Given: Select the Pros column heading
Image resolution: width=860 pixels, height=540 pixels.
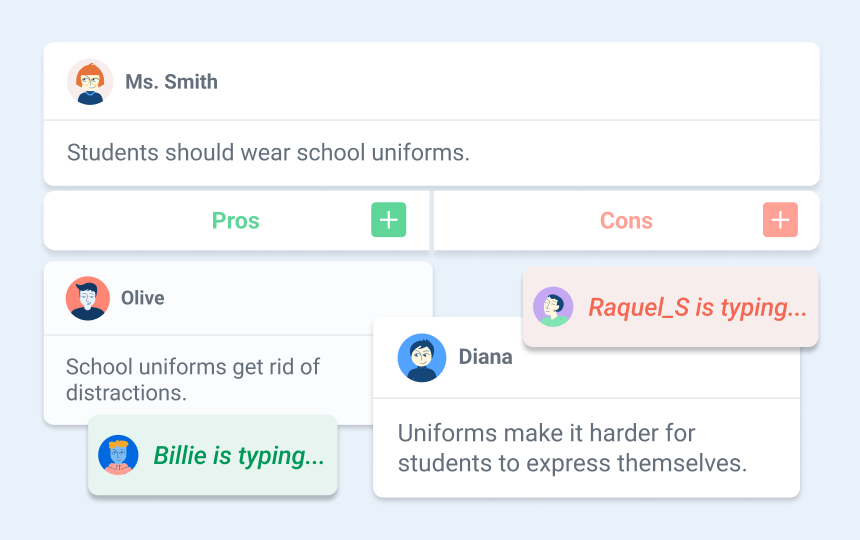Looking at the screenshot, I should (236, 221).
